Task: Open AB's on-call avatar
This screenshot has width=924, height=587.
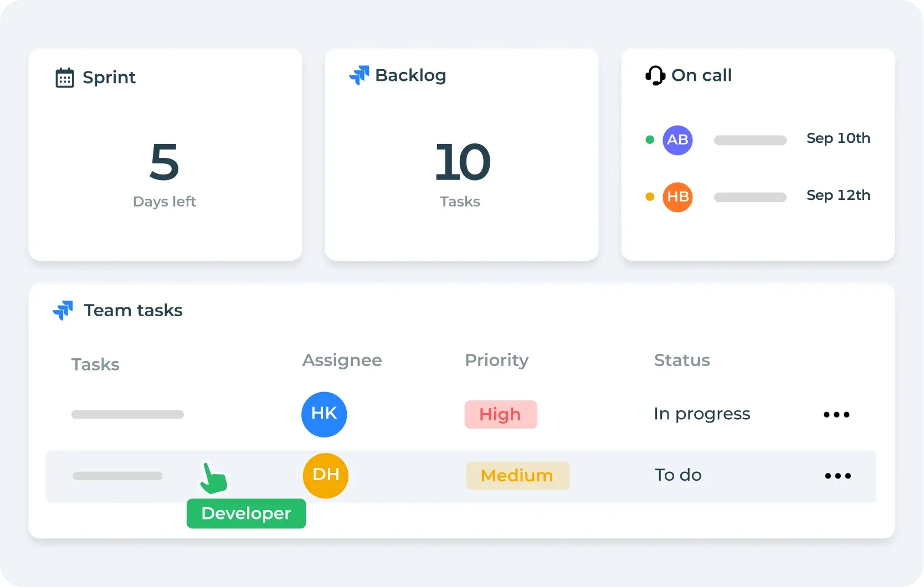Action: [x=677, y=140]
